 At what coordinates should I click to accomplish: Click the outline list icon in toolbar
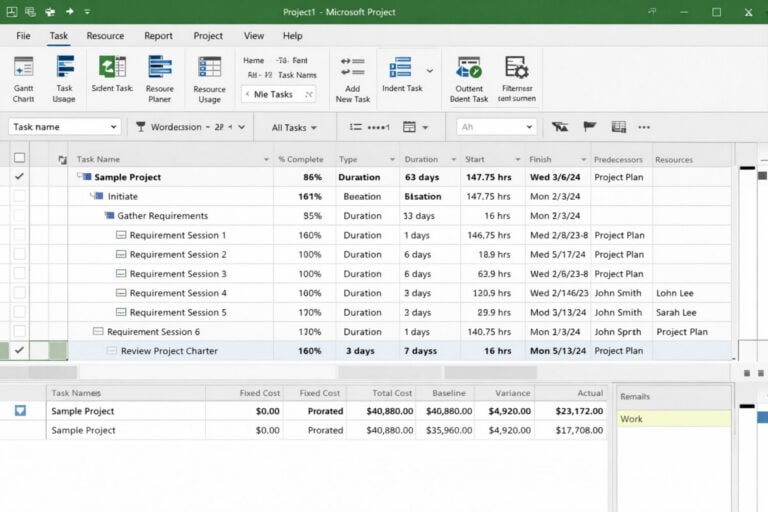(x=355, y=127)
